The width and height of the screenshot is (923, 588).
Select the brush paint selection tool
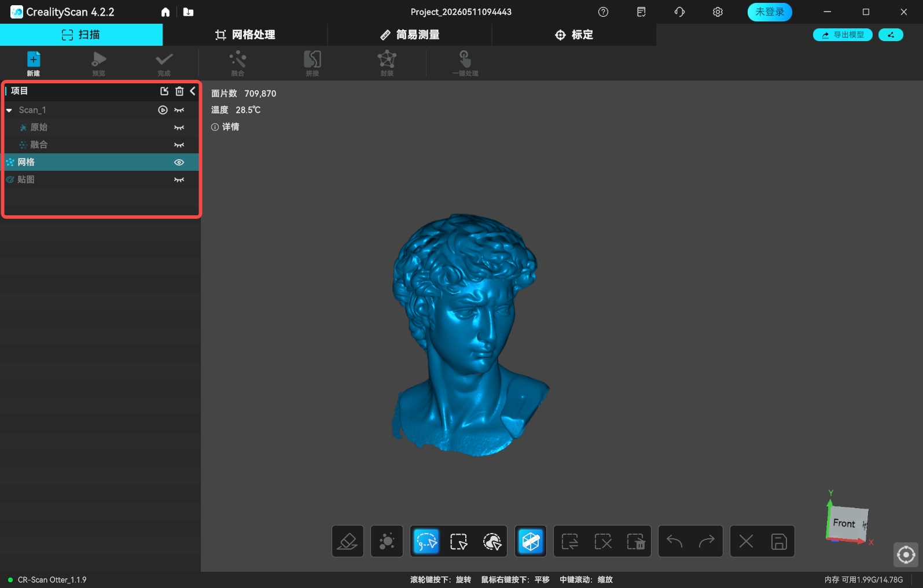click(x=492, y=541)
